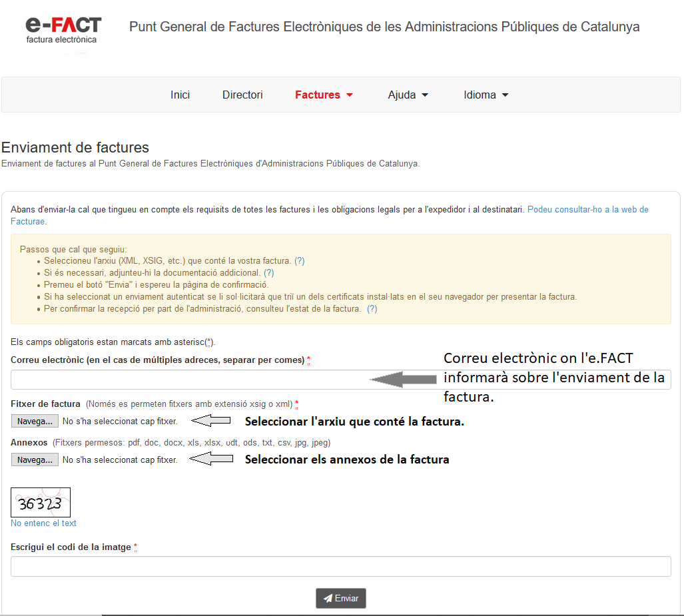Click the e-FACT factura electrònica logo

[x=63, y=30]
